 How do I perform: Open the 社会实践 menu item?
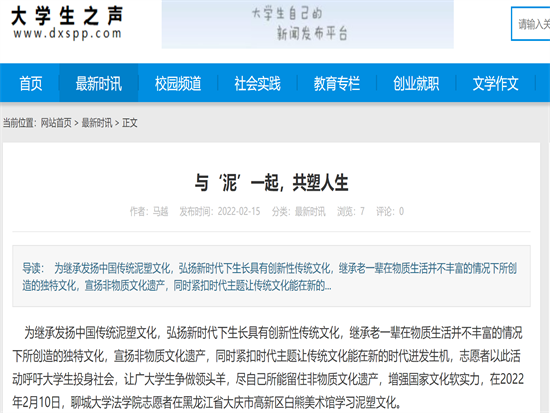[x=257, y=84]
